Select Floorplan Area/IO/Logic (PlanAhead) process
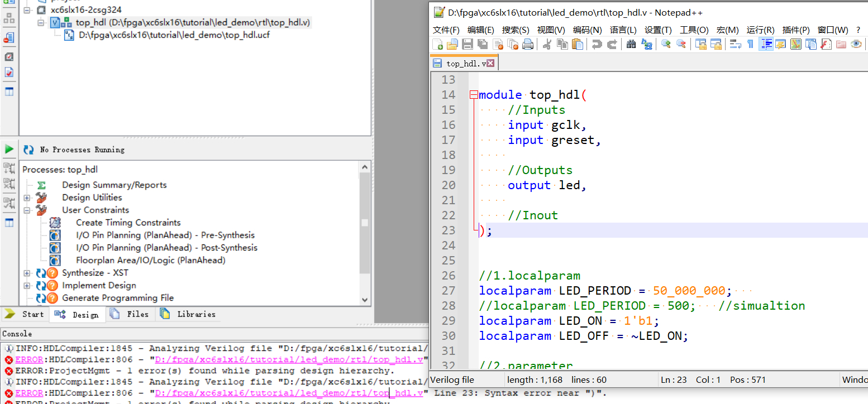This screenshot has height=404, width=868. (151, 260)
